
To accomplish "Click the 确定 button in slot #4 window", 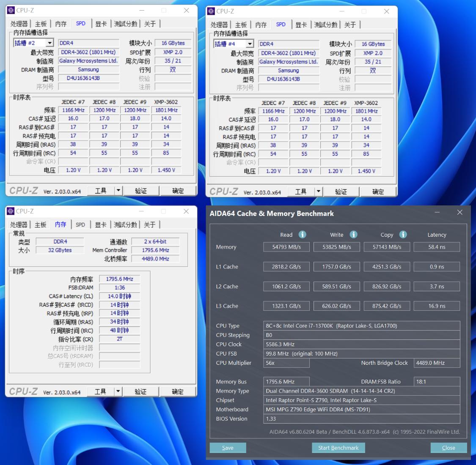I will tap(378, 191).
